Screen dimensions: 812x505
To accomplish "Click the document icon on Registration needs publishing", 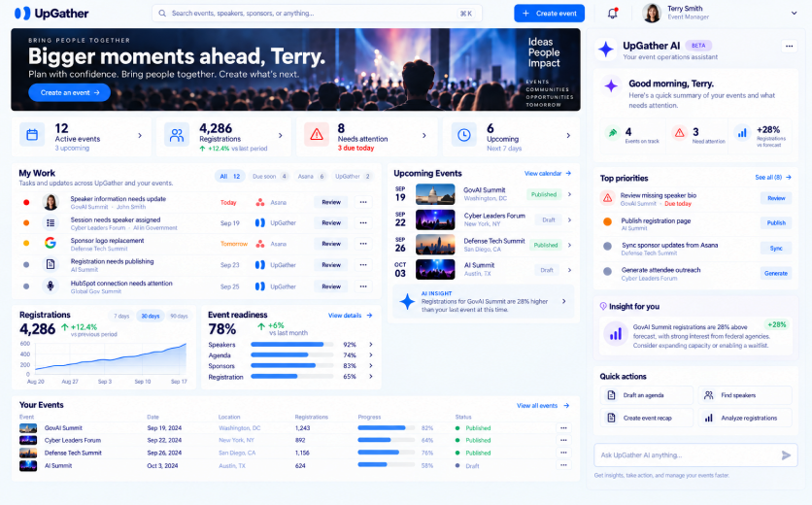I will 51,265.
